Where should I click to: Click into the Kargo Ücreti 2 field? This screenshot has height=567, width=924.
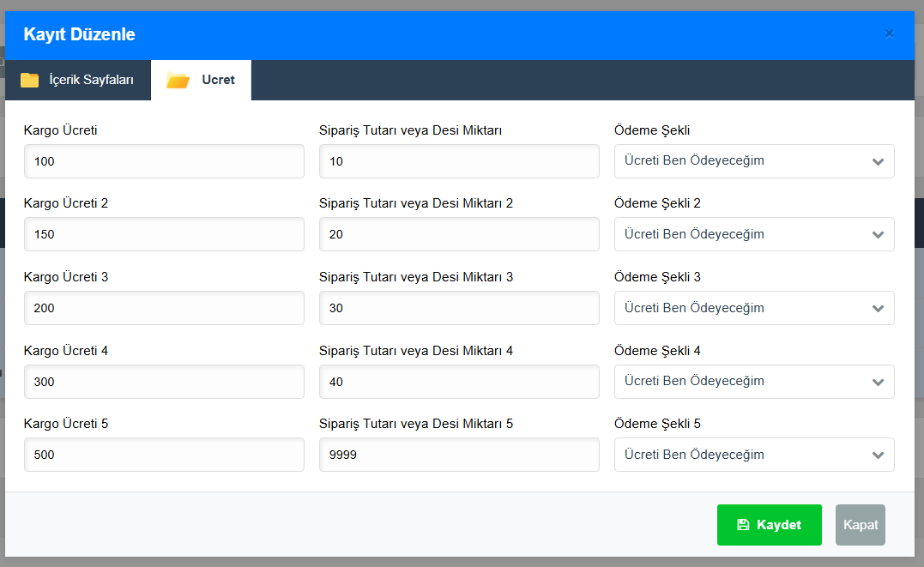pos(164,234)
